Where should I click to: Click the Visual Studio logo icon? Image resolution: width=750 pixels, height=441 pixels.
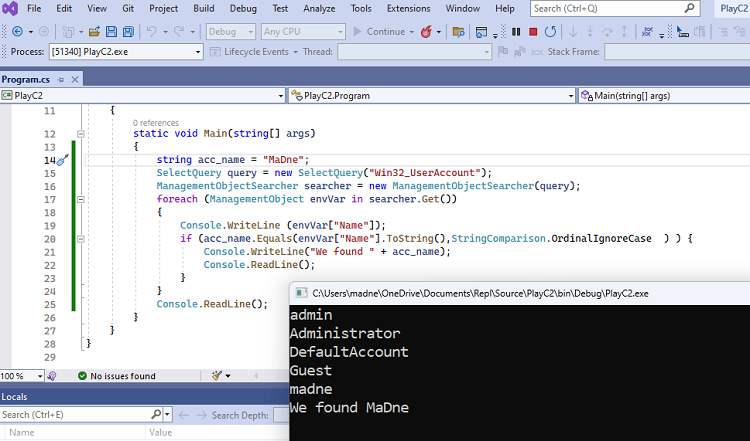10,9
